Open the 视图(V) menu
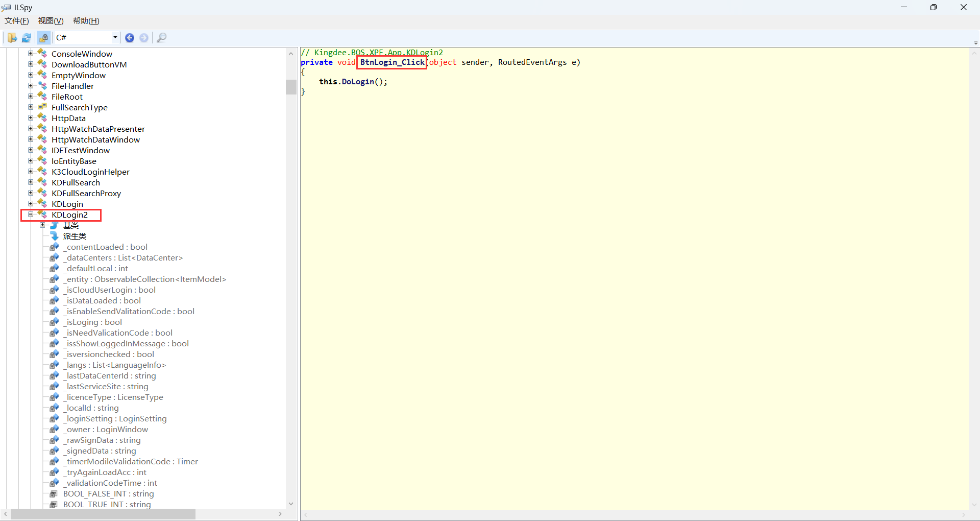The image size is (980, 521). click(x=51, y=21)
